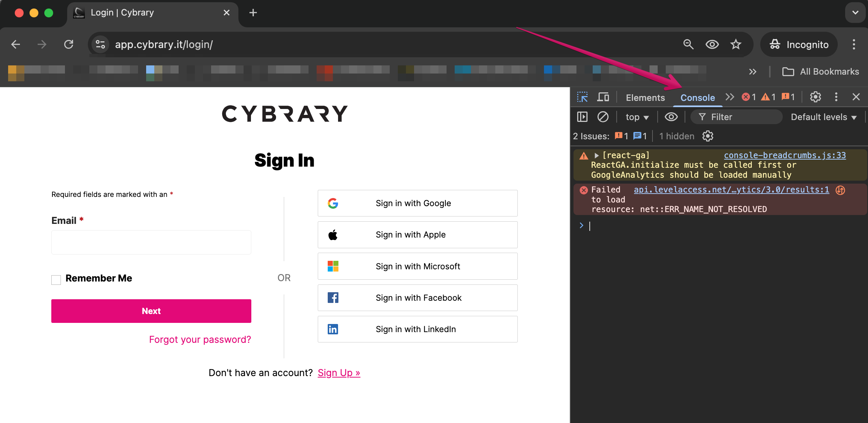Image resolution: width=868 pixels, height=423 pixels.
Task: Activate the DevTools inspect element selector
Action: pos(582,97)
